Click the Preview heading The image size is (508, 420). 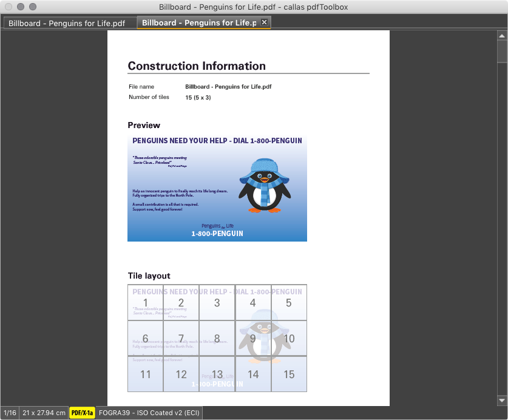point(144,125)
